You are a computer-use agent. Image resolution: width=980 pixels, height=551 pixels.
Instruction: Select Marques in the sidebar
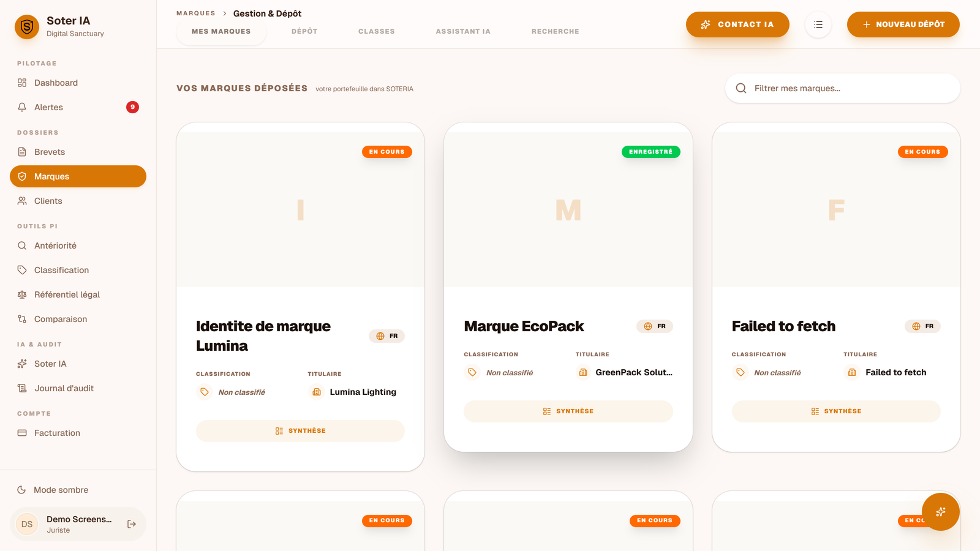click(x=78, y=176)
